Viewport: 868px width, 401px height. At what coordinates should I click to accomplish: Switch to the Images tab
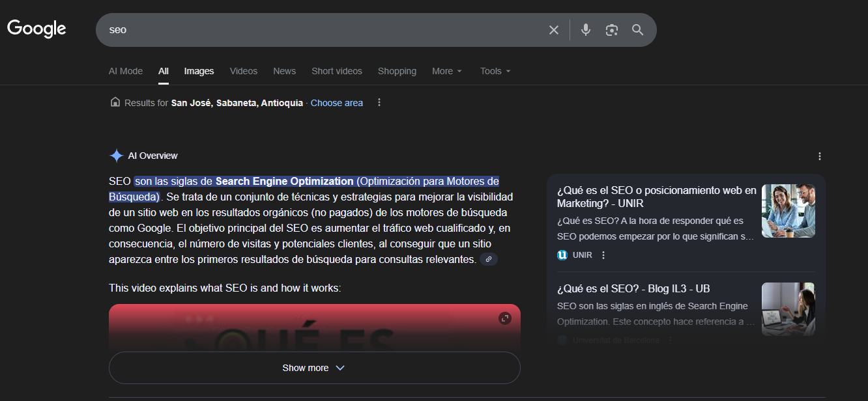[199, 71]
